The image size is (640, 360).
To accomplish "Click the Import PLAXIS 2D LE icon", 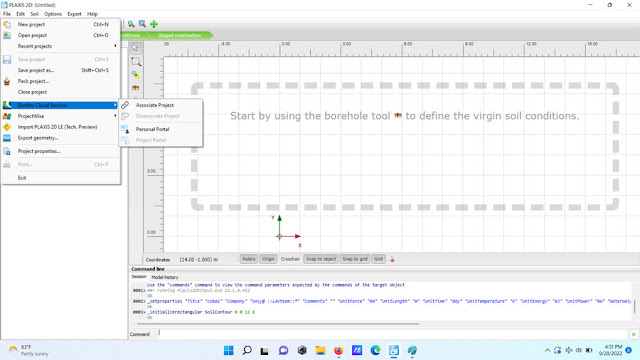I will coord(7,127).
